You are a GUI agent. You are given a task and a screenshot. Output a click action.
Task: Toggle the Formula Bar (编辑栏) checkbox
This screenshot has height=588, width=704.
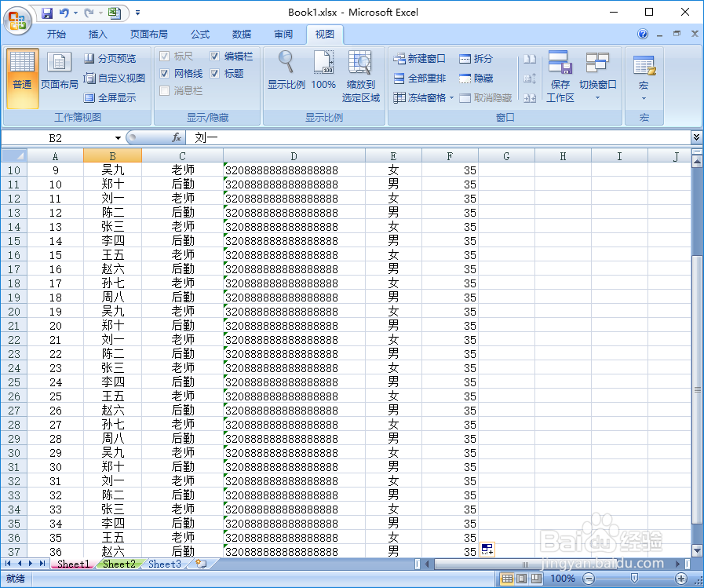(x=214, y=57)
